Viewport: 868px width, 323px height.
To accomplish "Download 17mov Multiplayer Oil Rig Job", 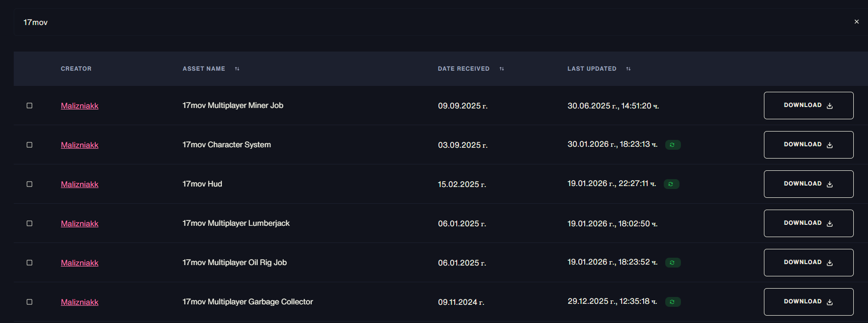I will pyautogui.click(x=809, y=263).
